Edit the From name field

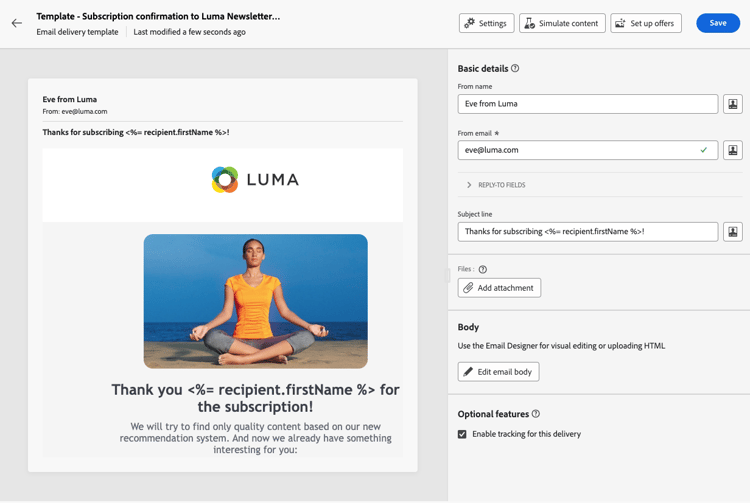[587, 104]
